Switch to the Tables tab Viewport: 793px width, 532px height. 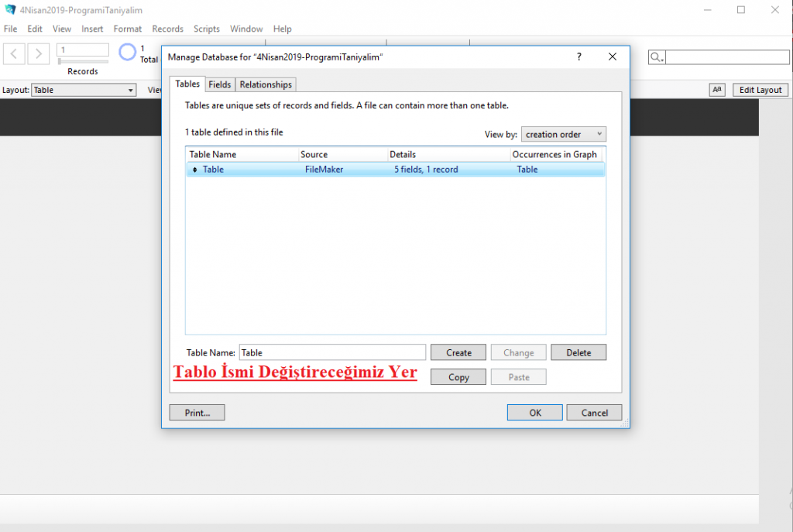[x=187, y=84]
